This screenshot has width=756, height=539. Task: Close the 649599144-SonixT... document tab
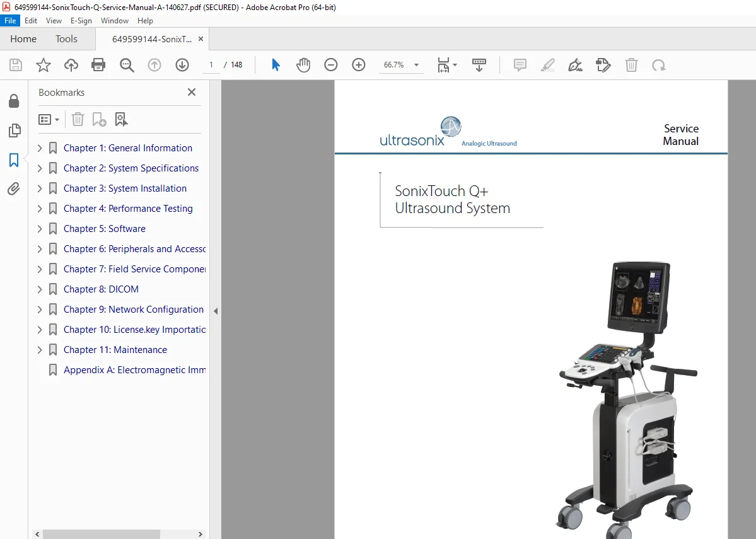tap(201, 39)
